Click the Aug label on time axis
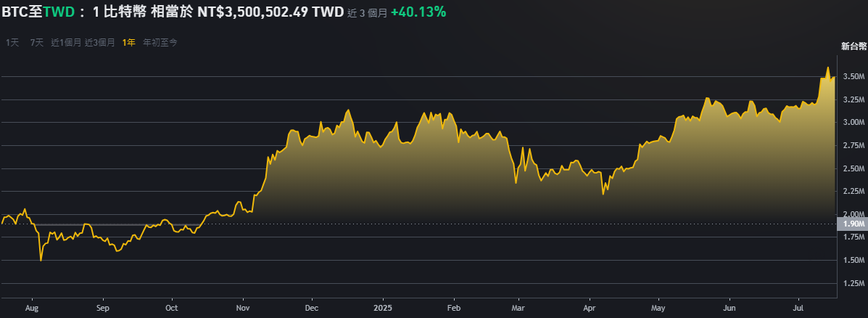This screenshot has height=318, width=868. tap(32, 308)
